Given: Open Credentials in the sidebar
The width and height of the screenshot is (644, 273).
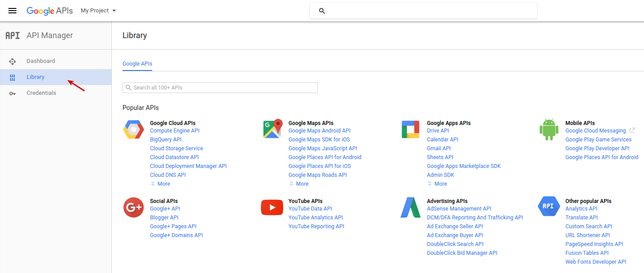Looking at the screenshot, I should pyautogui.click(x=56, y=93).
